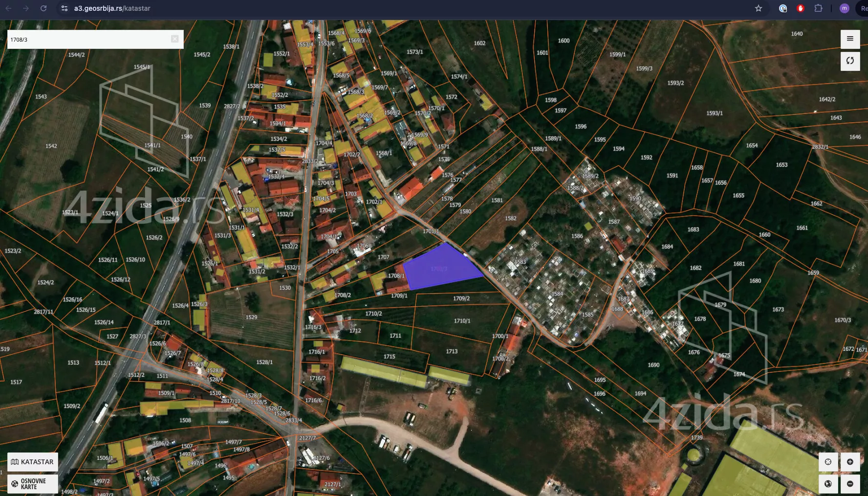Screen dimensions: 868x496
Task: Click parcel label 1529
Action: (x=251, y=317)
